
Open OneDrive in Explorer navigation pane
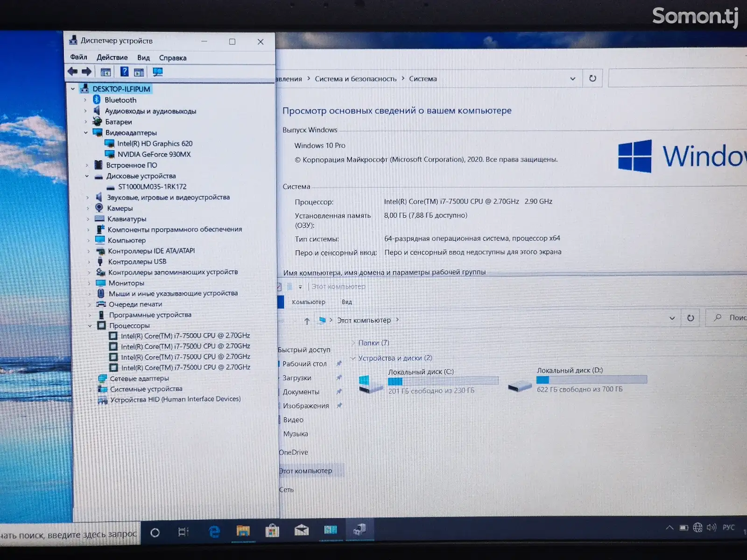tap(293, 452)
